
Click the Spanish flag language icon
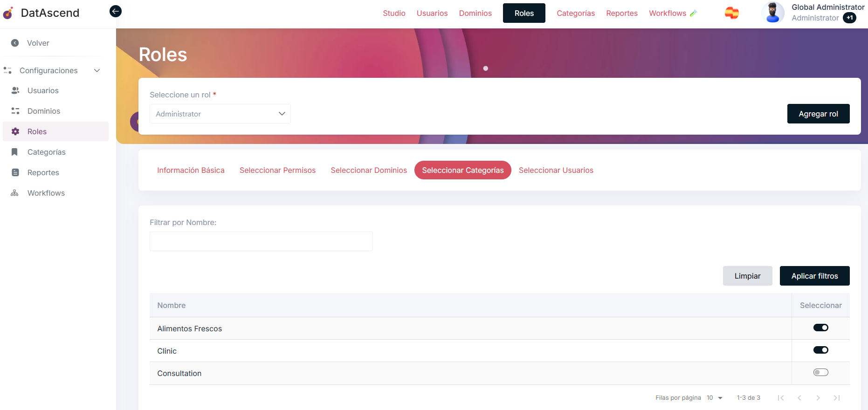click(x=731, y=13)
